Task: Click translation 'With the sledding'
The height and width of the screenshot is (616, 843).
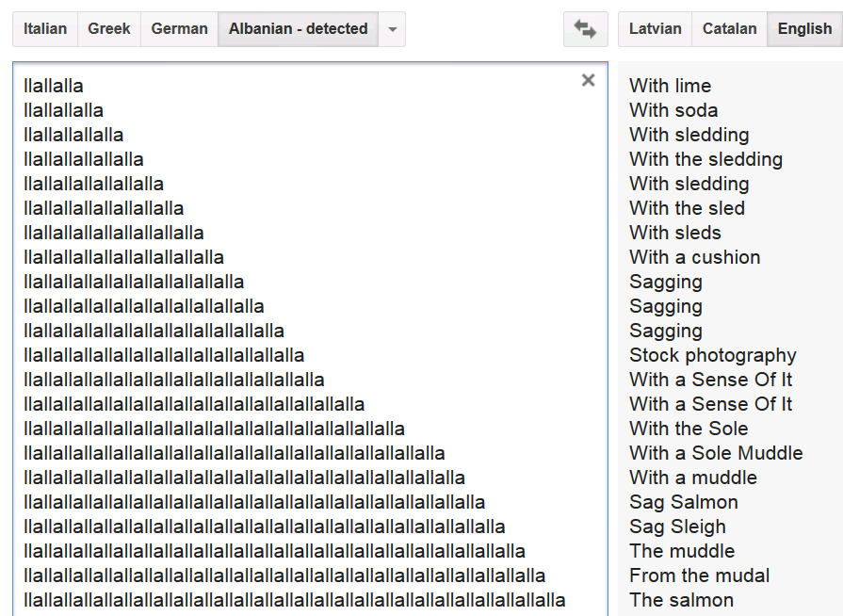Action: click(x=705, y=159)
